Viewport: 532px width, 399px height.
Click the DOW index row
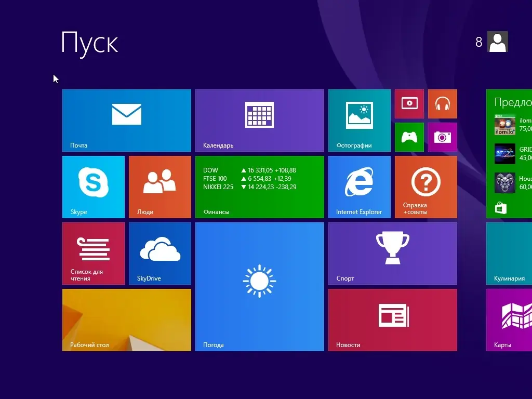point(250,170)
